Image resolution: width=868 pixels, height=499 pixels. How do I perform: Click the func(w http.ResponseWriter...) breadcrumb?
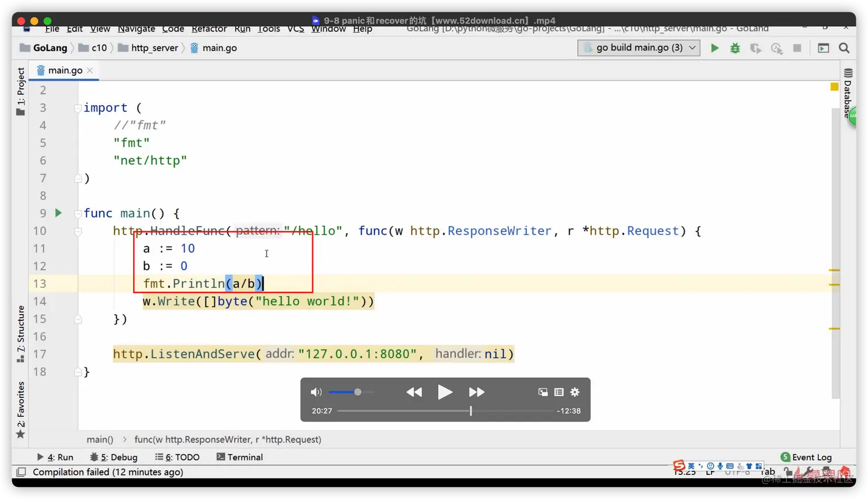tap(228, 439)
